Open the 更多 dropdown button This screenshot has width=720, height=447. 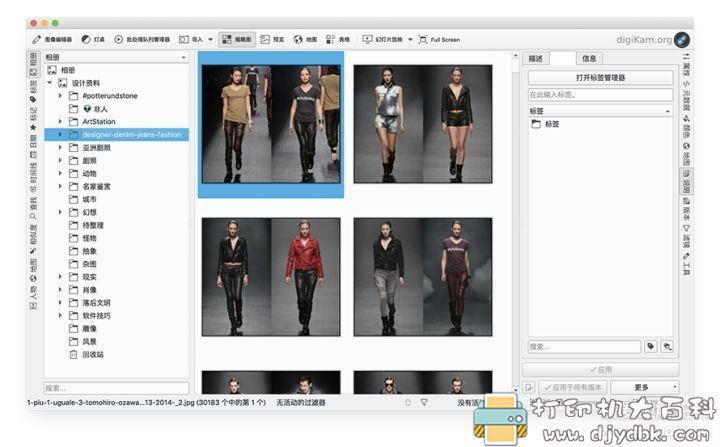tap(645, 387)
